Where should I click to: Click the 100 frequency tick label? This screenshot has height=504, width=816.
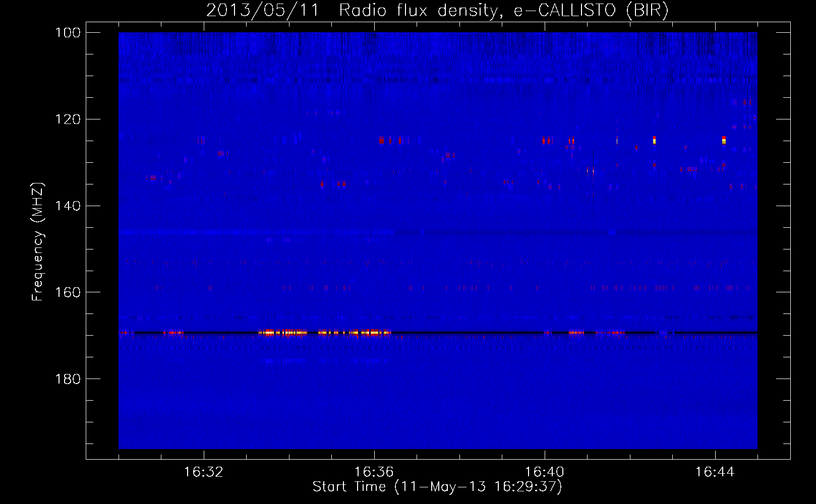[68, 33]
